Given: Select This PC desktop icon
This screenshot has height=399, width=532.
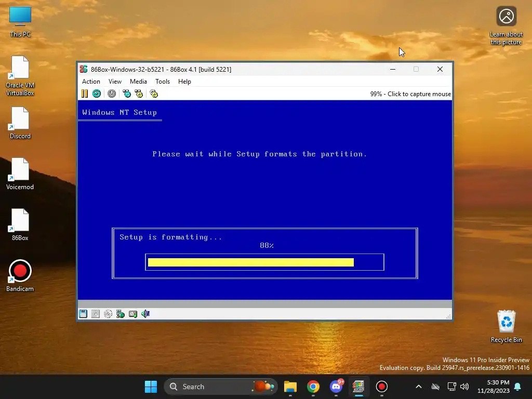Looking at the screenshot, I should pyautogui.click(x=20, y=21).
